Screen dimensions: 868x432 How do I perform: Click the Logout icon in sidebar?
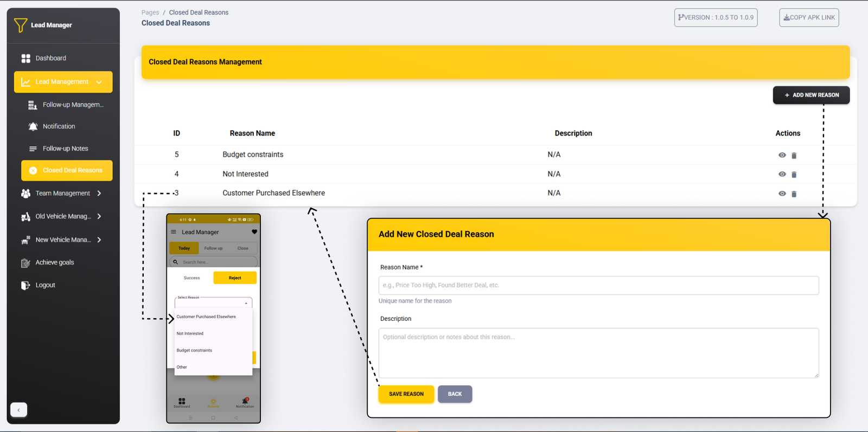(25, 285)
